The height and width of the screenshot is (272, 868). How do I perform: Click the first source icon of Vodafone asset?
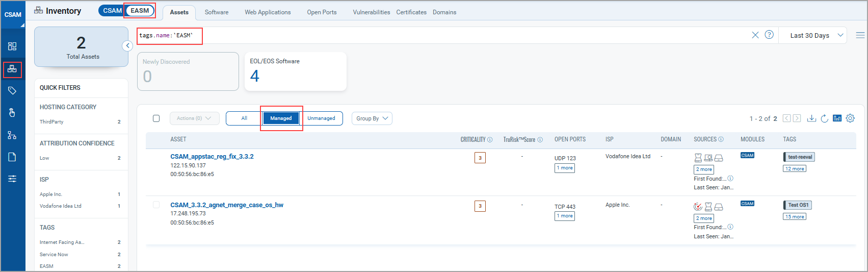698,158
